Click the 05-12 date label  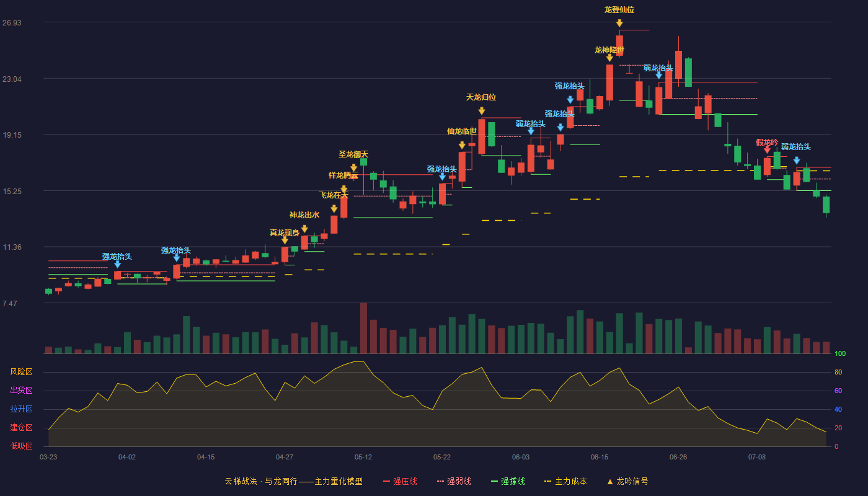click(363, 457)
